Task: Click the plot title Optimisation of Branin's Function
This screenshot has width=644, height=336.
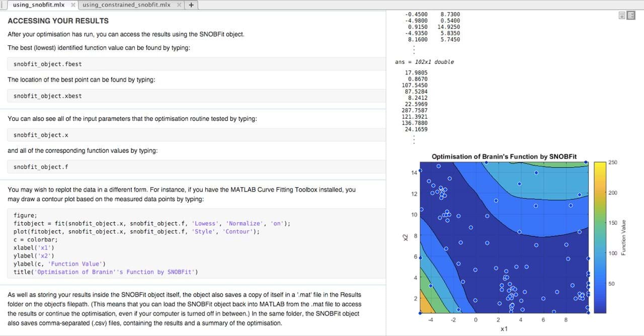Action: click(x=504, y=156)
